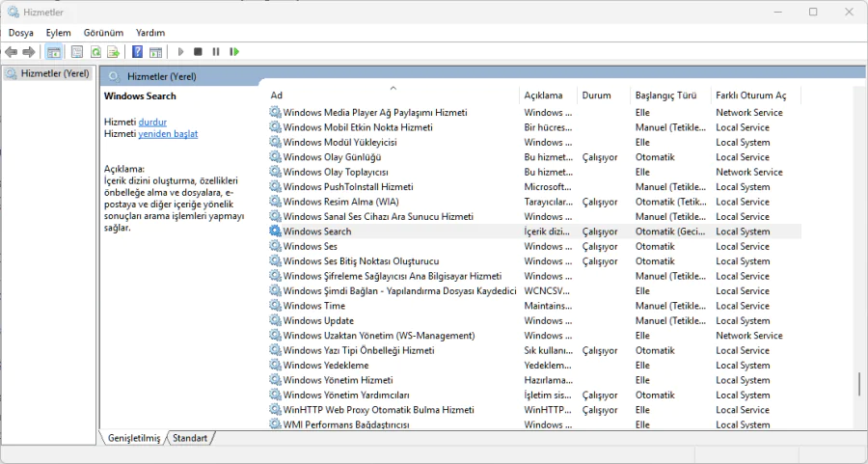This screenshot has height=464, width=868.
Task: Open the Görünüm menu
Action: 103,33
